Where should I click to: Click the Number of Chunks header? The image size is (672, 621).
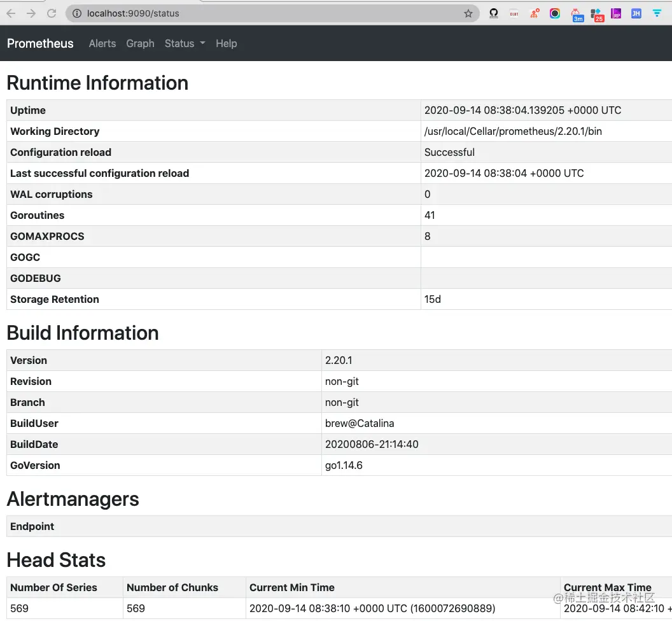tap(172, 587)
